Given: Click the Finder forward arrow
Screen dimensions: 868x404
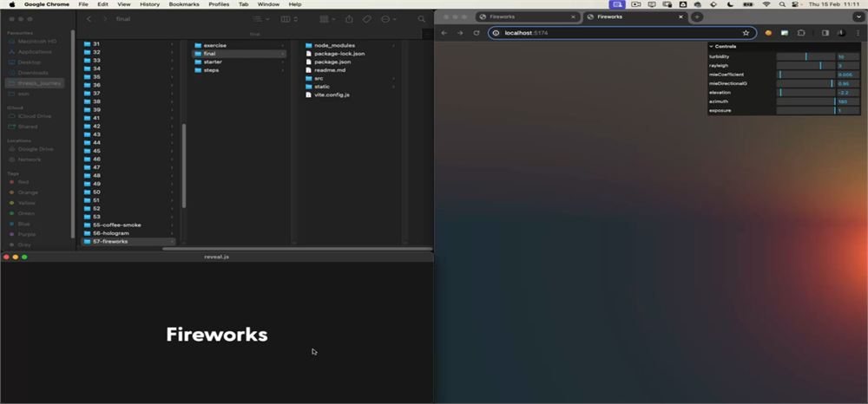Looking at the screenshot, I should pyautogui.click(x=105, y=19).
